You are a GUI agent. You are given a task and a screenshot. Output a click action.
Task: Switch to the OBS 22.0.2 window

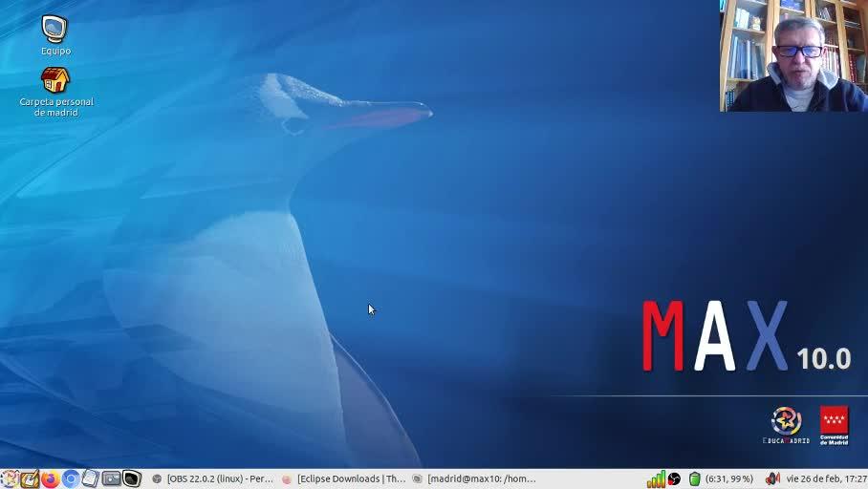[x=213, y=479]
